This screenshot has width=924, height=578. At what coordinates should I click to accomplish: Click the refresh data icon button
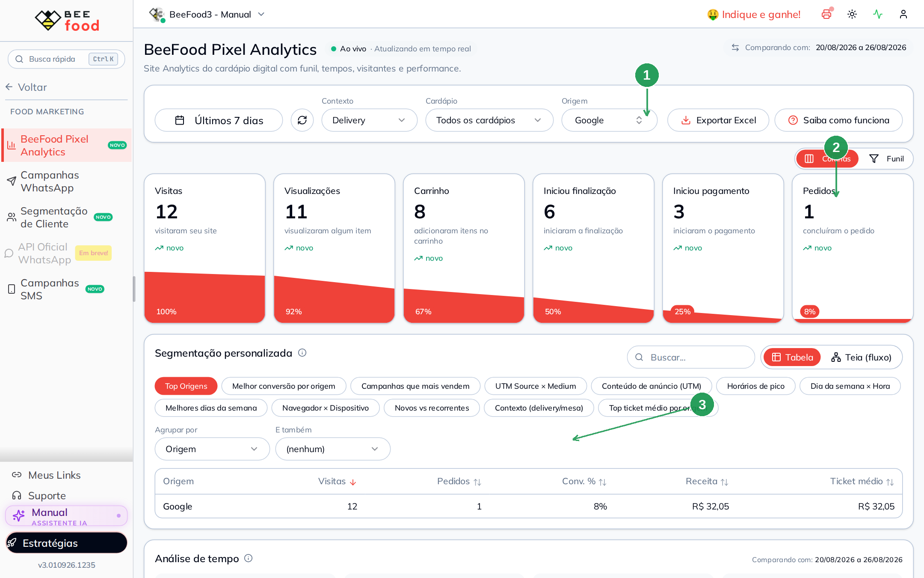pyautogui.click(x=302, y=120)
